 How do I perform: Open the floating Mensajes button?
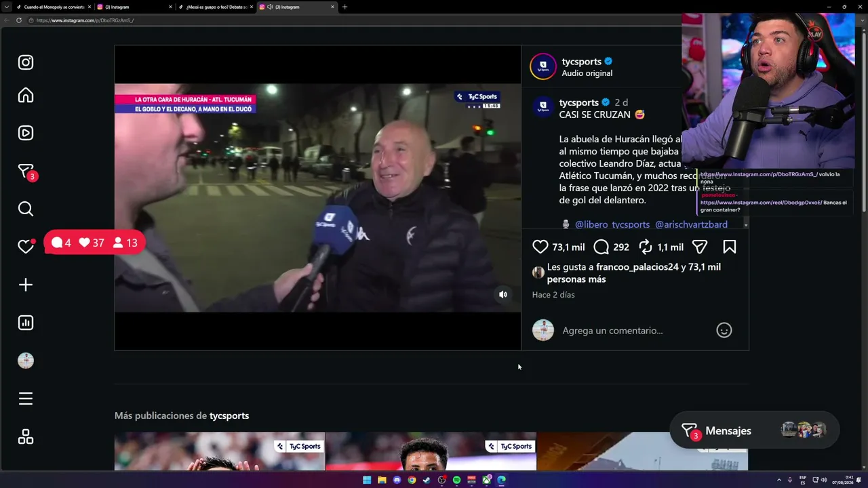pyautogui.click(x=754, y=430)
